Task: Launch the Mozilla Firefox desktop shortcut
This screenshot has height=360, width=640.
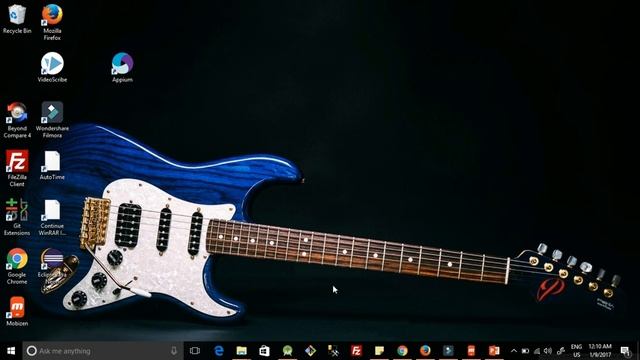Action: [x=52, y=22]
